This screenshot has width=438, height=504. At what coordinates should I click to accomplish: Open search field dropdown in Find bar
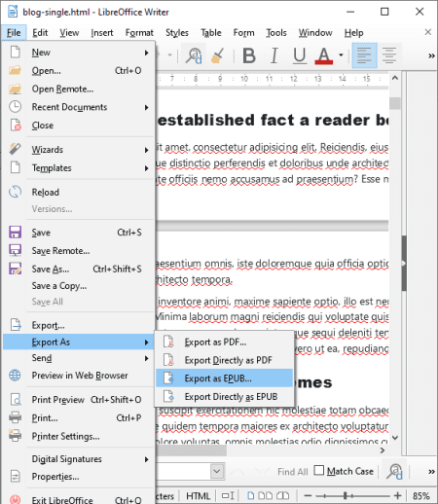pyautogui.click(x=217, y=471)
